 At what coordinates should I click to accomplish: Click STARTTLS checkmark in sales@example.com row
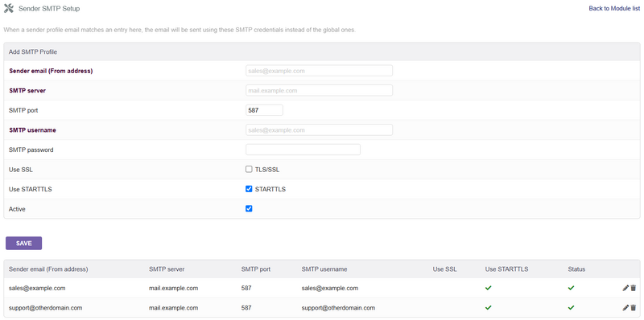pos(489,288)
